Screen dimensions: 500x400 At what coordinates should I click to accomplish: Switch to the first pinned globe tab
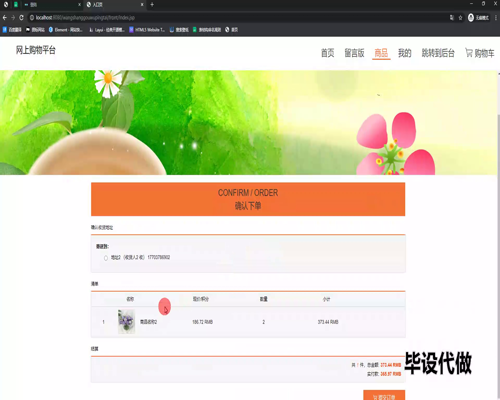point(6,5)
